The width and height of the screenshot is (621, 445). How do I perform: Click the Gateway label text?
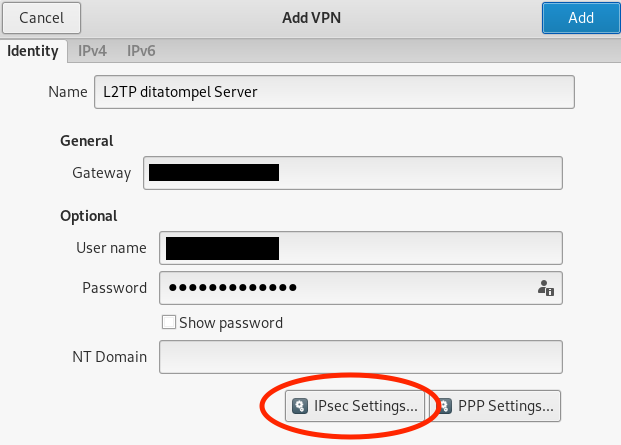(x=102, y=173)
